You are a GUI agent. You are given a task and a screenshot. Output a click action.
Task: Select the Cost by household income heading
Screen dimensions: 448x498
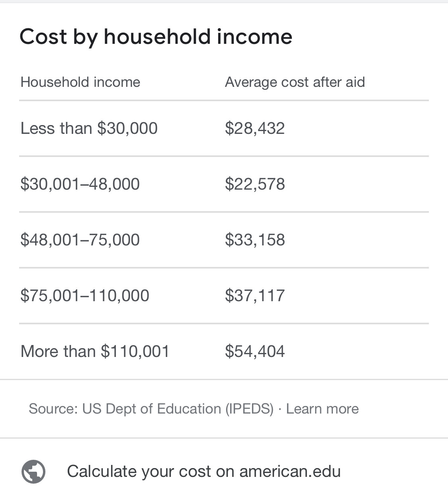coord(156,37)
